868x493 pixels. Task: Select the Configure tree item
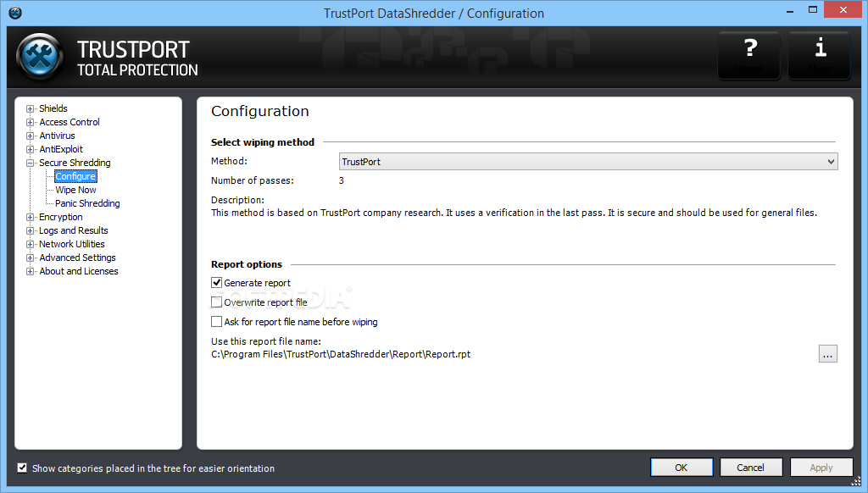pos(75,176)
